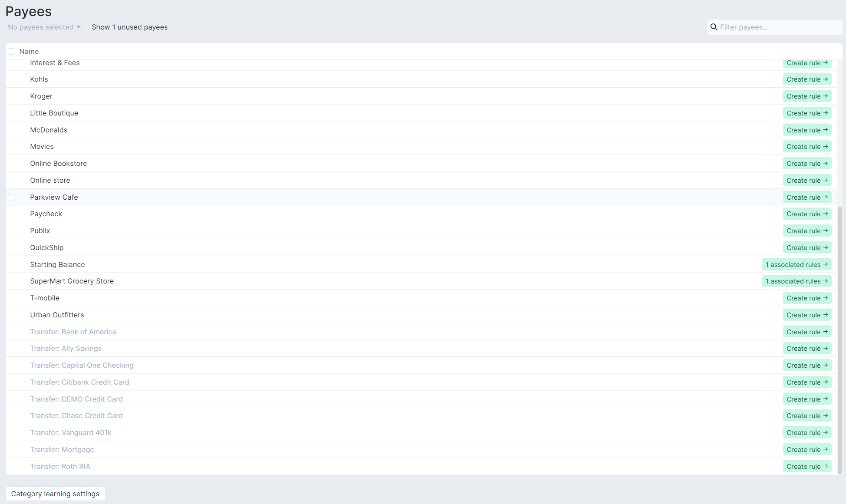Select the Paycheck payee row
Image resolution: width=846 pixels, height=504 pixels.
(x=46, y=214)
